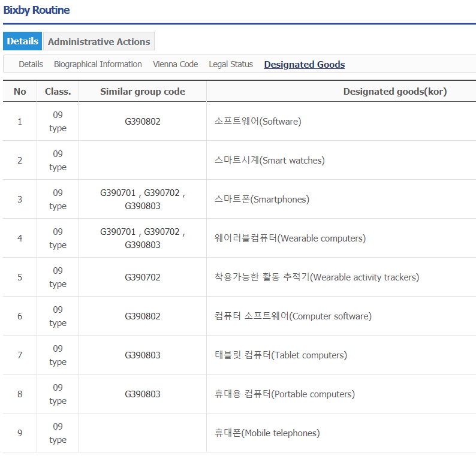Click row number 1 cell
The image size is (476, 459).
click(20, 122)
